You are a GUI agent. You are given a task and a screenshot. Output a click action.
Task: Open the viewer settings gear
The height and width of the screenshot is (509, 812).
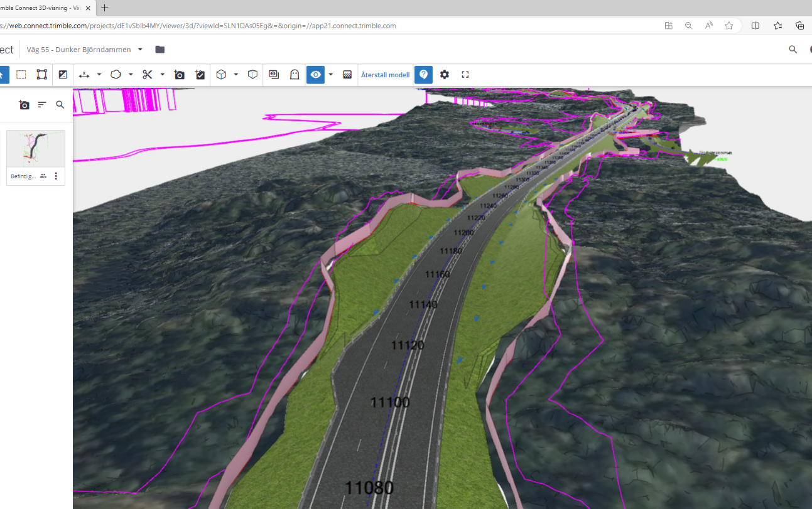pos(444,74)
